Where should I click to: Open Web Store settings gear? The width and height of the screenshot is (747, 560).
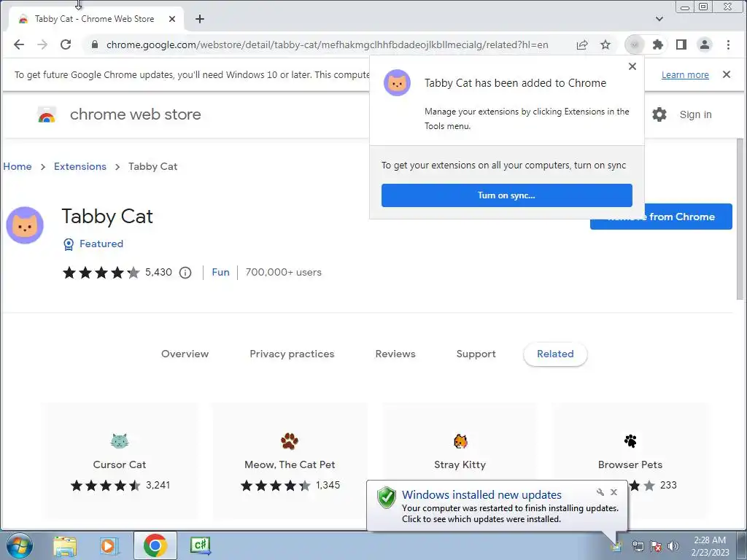659,114
